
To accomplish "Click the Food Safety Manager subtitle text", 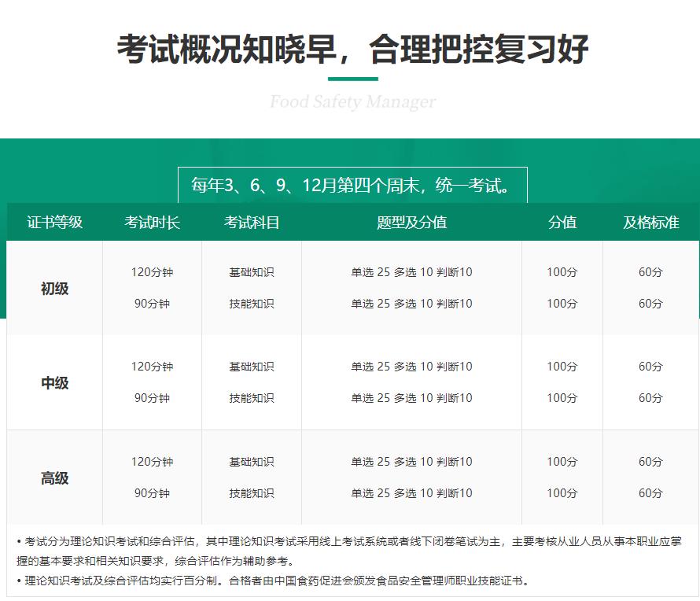I will (x=351, y=101).
